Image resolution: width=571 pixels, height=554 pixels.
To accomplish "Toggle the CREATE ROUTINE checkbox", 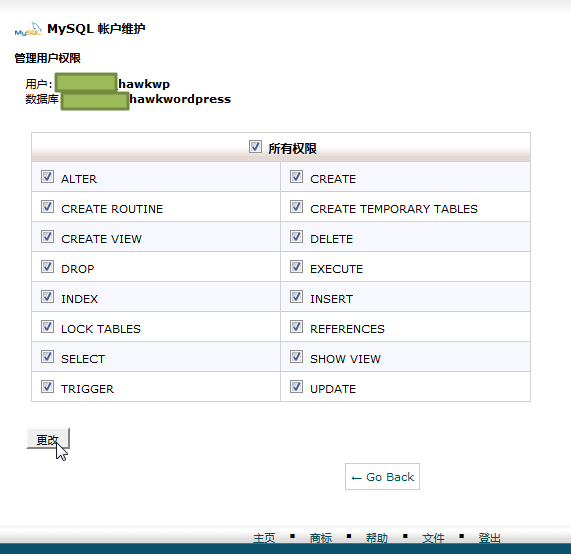I will coord(47,207).
